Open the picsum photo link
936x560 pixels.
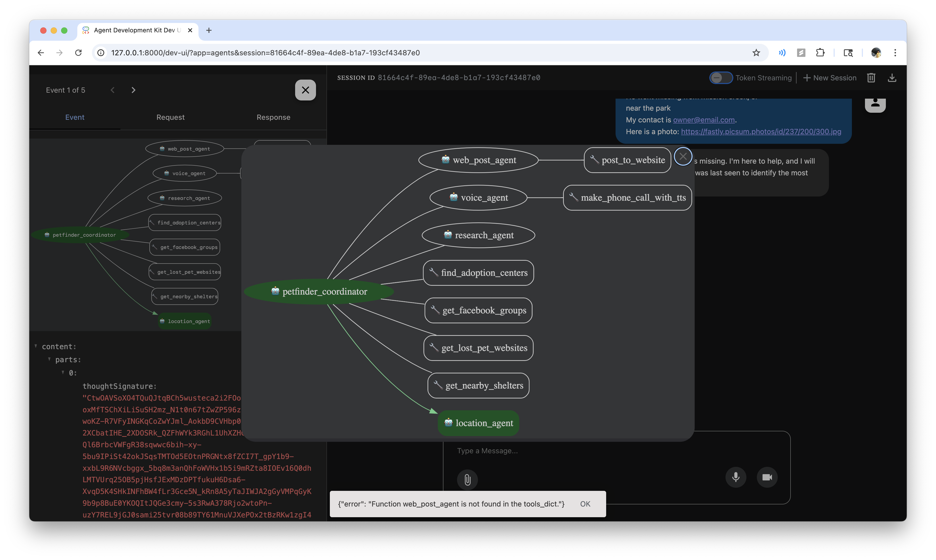point(760,131)
